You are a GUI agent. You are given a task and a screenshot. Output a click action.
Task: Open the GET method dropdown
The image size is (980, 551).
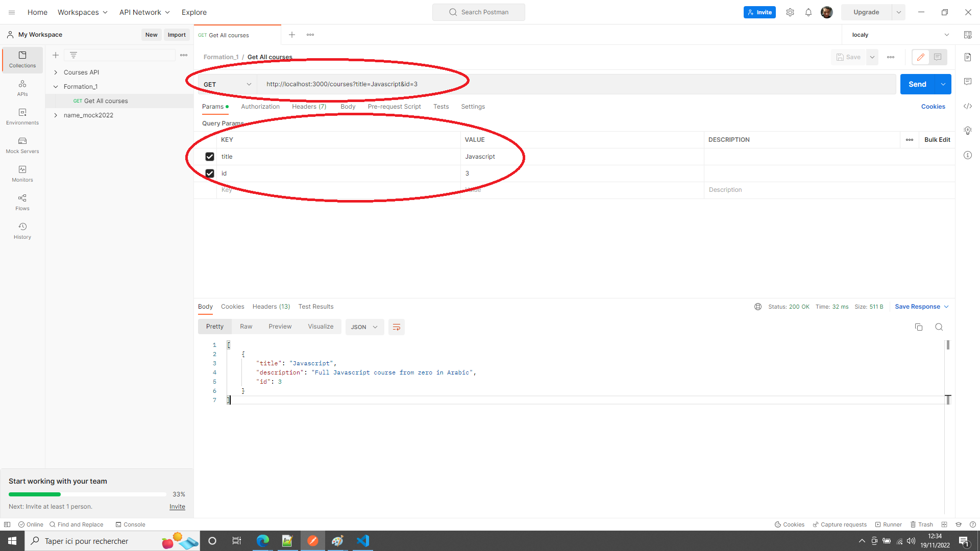[225, 84]
